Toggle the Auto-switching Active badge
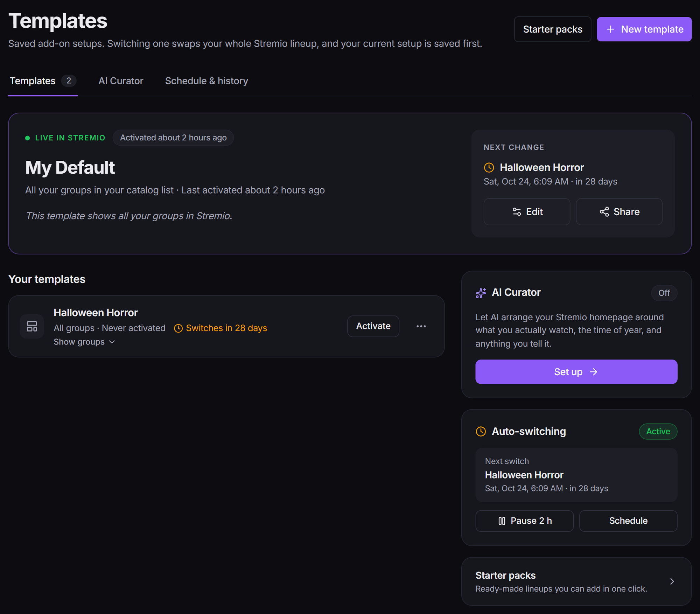 [658, 432]
